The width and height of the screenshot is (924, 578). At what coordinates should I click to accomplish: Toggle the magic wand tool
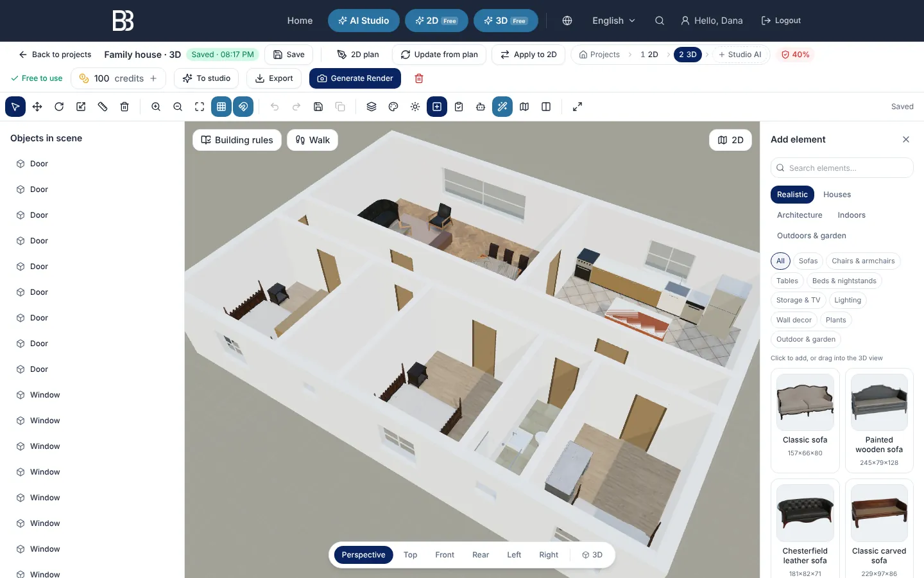pyautogui.click(x=502, y=107)
